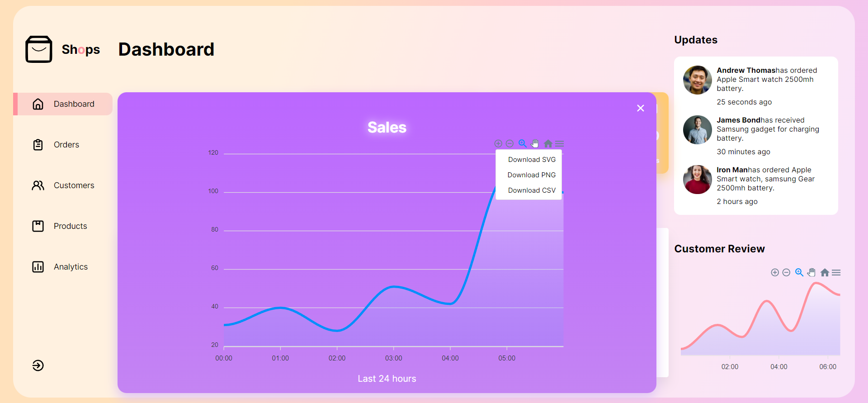Toggle the Sales chart hamburger menu

pyautogui.click(x=560, y=143)
